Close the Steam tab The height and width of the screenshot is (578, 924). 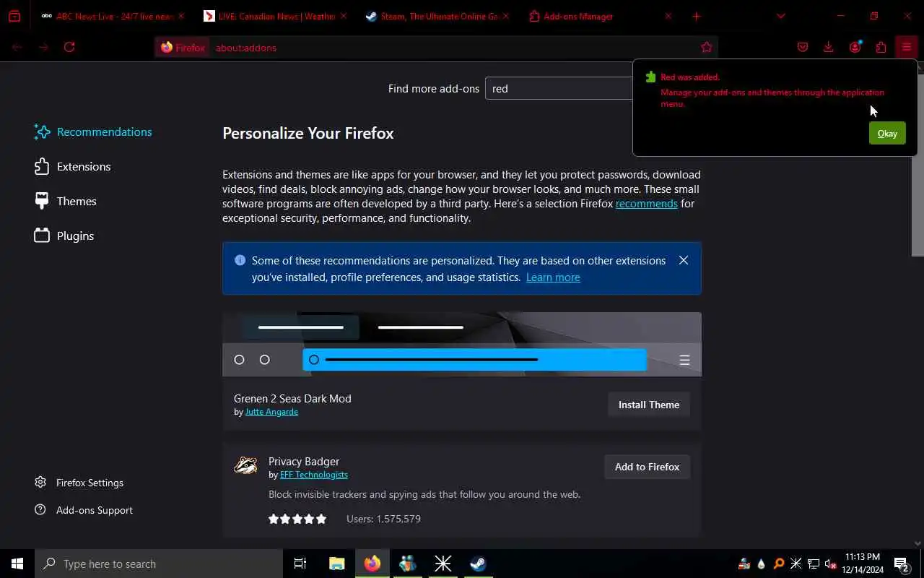(x=505, y=16)
